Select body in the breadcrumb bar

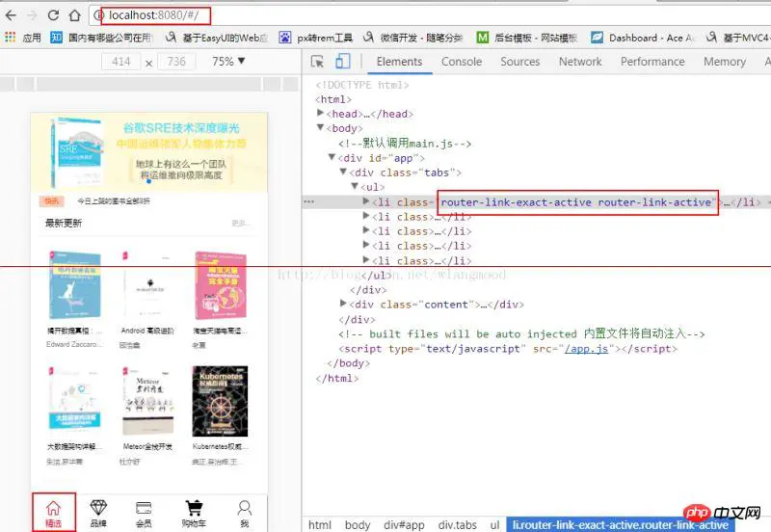click(x=358, y=524)
